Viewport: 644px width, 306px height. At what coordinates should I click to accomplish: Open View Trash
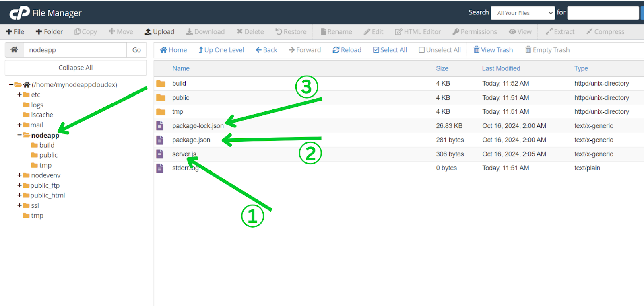[493, 50]
